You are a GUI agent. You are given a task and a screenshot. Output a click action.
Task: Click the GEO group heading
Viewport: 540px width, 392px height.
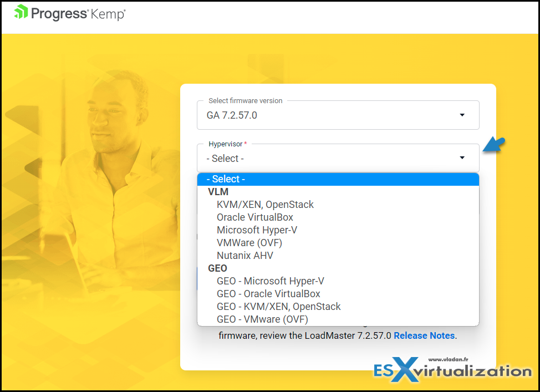pyautogui.click(x=217, y=268)
